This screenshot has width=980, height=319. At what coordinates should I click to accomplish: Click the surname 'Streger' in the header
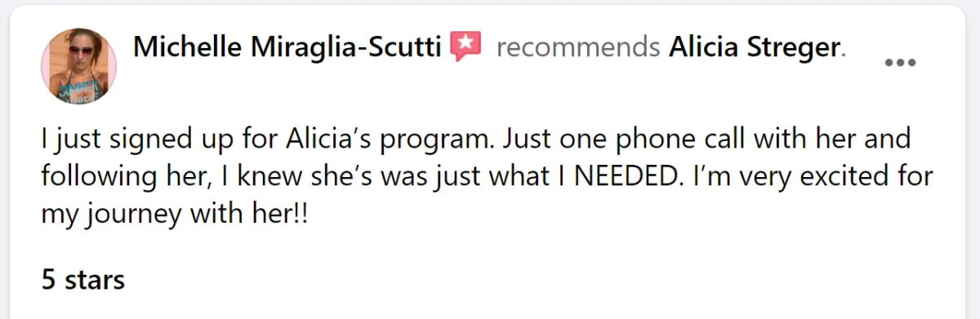pyautogui.click(x=793, y=48)
